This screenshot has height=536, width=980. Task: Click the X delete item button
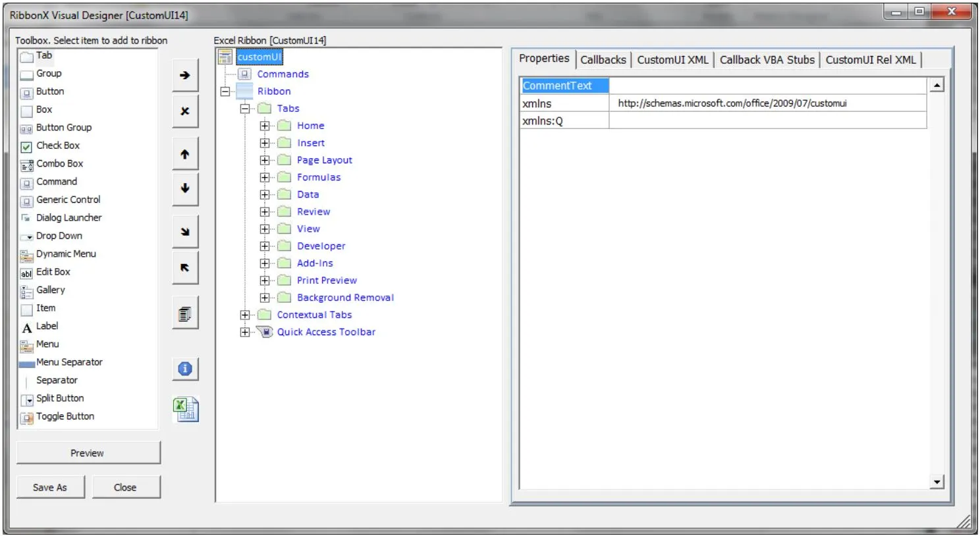click(x=185, y=111)
